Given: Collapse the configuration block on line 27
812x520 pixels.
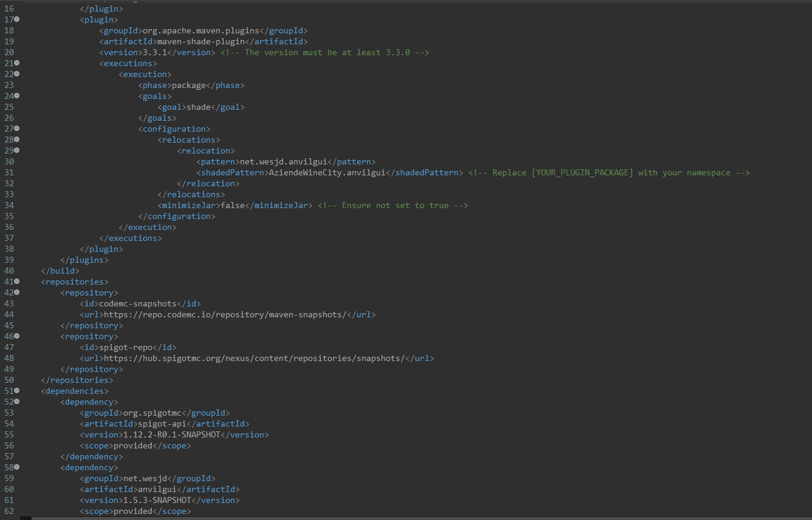Looking at the screenshot, I should pyautogui.click(x=17, y=129).
